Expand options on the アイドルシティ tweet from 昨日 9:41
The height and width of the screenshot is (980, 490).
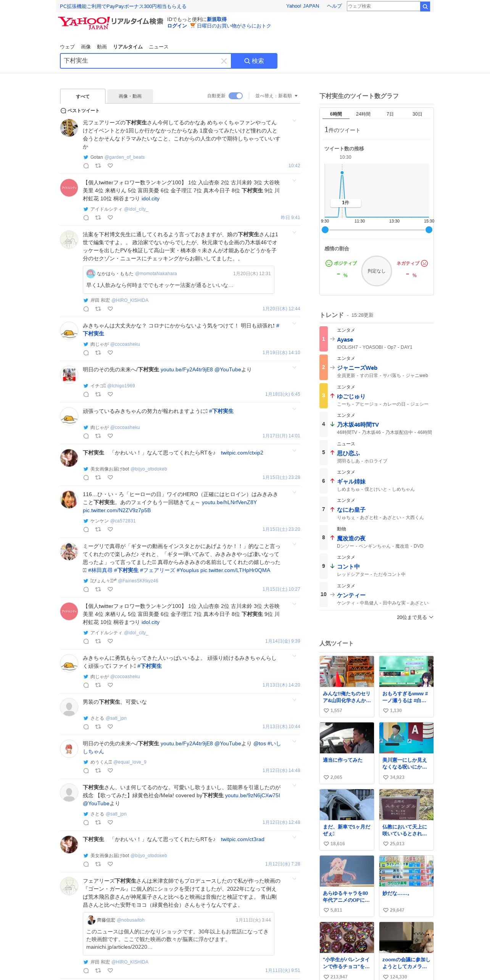click(x=294, y=181)
